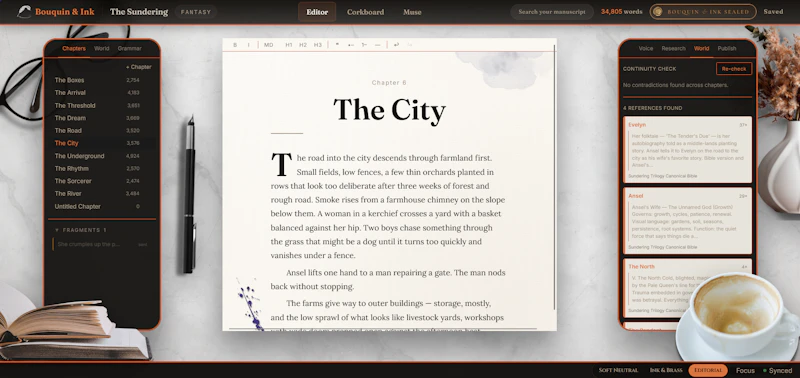Viewport: 800px width, 378px height.
Task: Select The City chapter in the list
Action: tap(97, 143)
